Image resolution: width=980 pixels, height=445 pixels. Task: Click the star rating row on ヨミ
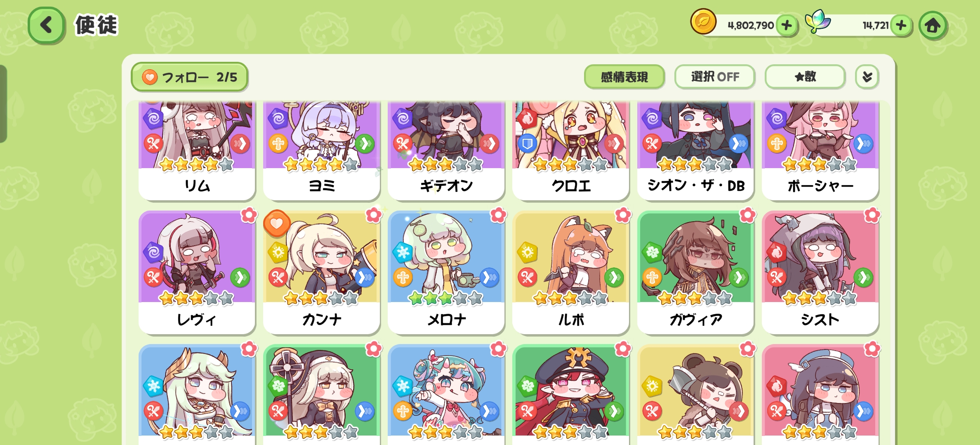pyautogui.click(x=321, y=164)
